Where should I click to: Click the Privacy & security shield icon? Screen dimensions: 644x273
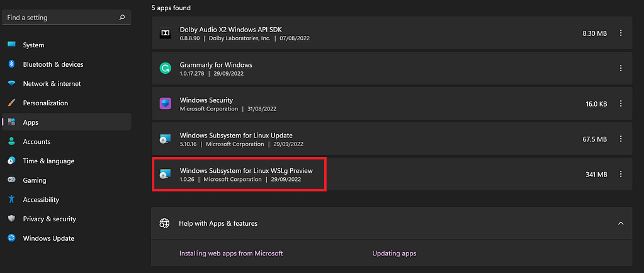pos(11,219)
